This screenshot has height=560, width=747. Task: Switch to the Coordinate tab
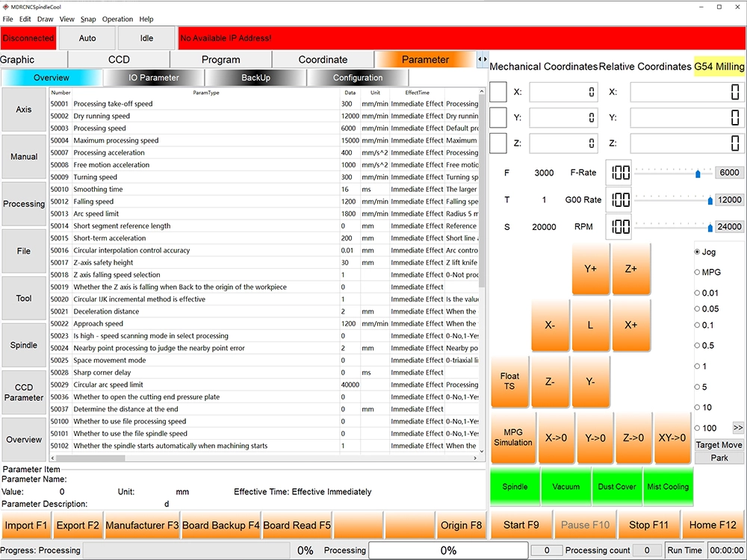[x=323, y=59]
